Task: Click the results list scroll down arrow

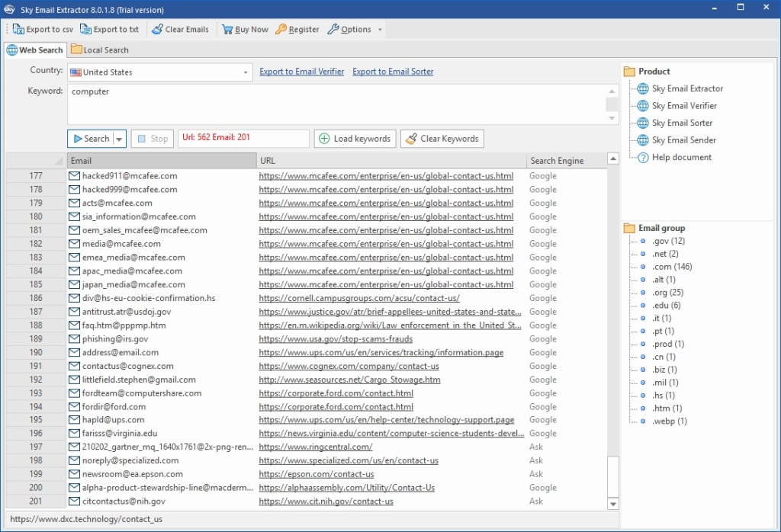Action: click(613, 504)
